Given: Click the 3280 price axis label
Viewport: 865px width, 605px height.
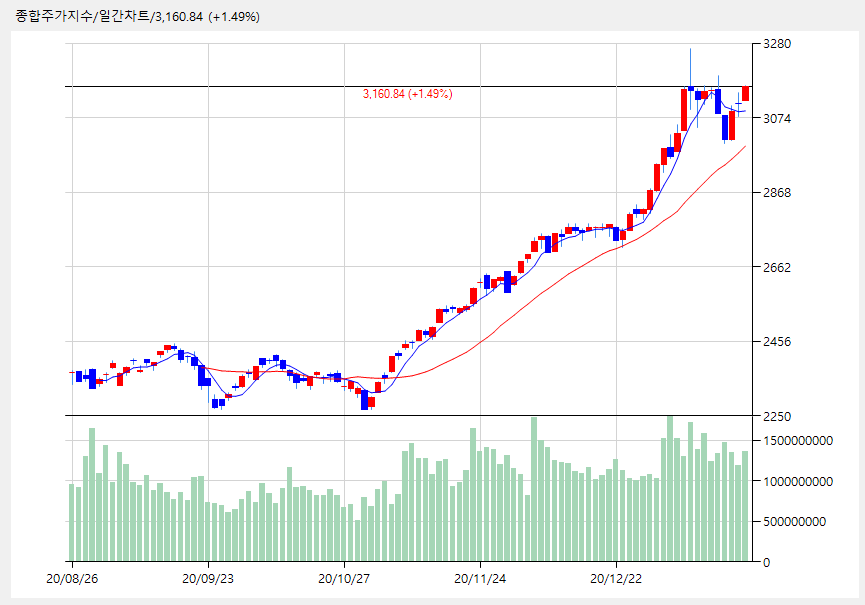Looking at the screenshot, I should [x=777, y=44].
